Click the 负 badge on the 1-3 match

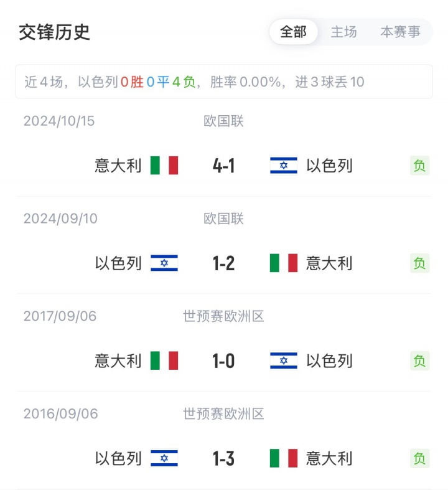click(420, 458)
